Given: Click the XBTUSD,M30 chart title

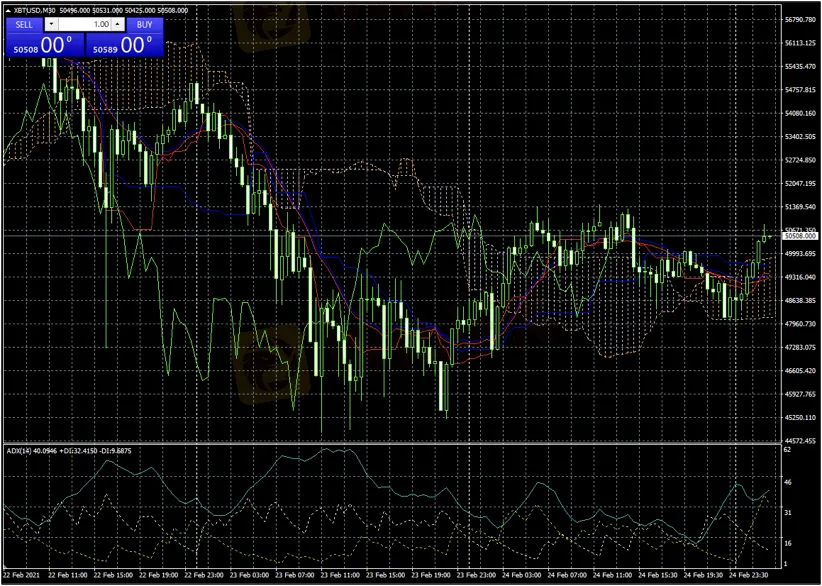Looking at the screenshot, I should pos(34,10).
